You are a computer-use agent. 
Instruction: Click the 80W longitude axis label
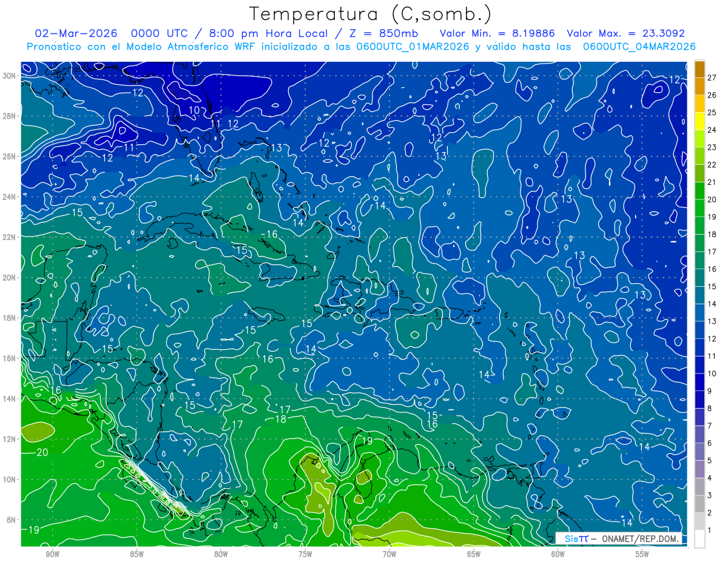[x=221, y=554]
